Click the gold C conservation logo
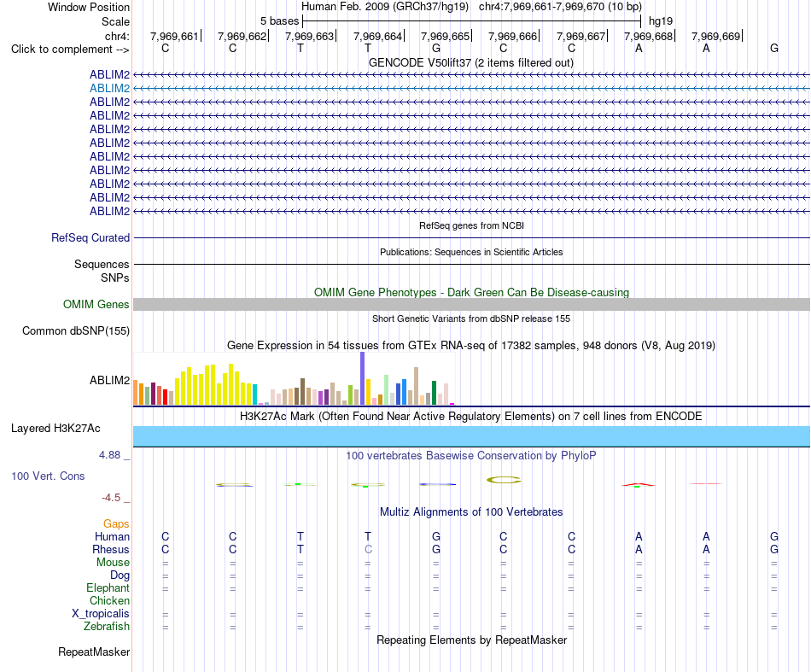This screenshot has height=672, width=811. [504, 480]
